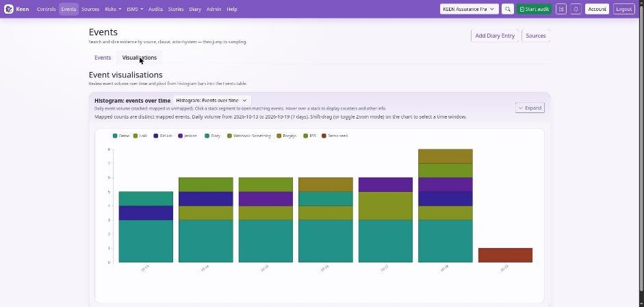Image resolution: width=644 pixels, height=307 pixels.
Task: Open the Help page
Action: [x=231, y=9]
